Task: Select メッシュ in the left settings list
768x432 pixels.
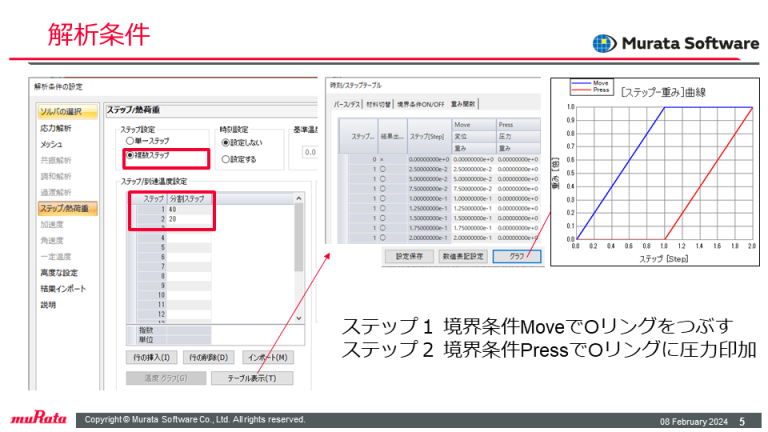Action: click(x=52, y=144)
